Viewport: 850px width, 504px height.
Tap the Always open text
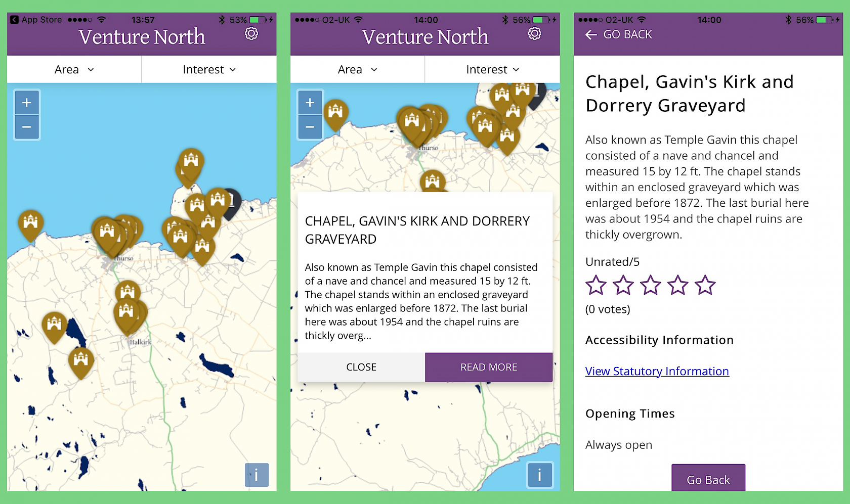[x=619, y=445]
